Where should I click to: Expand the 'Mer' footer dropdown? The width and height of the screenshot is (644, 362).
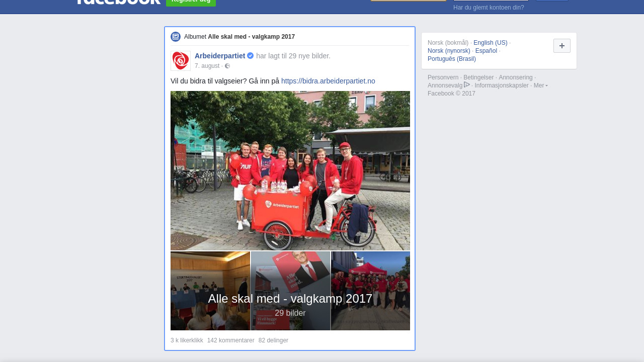[540, 85]
